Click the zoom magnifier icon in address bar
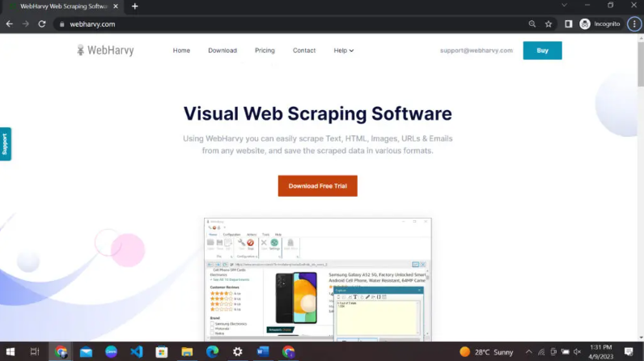 [532, 24]
